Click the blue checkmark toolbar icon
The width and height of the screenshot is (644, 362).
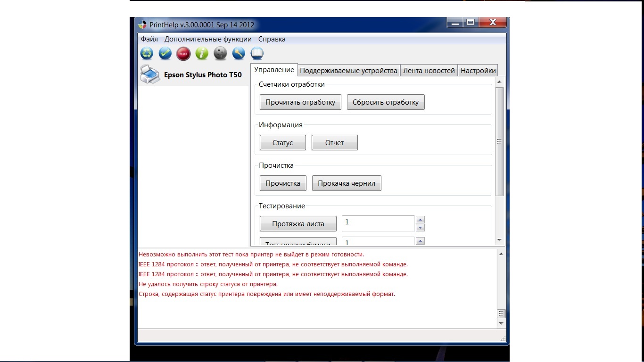click(165, 53)
